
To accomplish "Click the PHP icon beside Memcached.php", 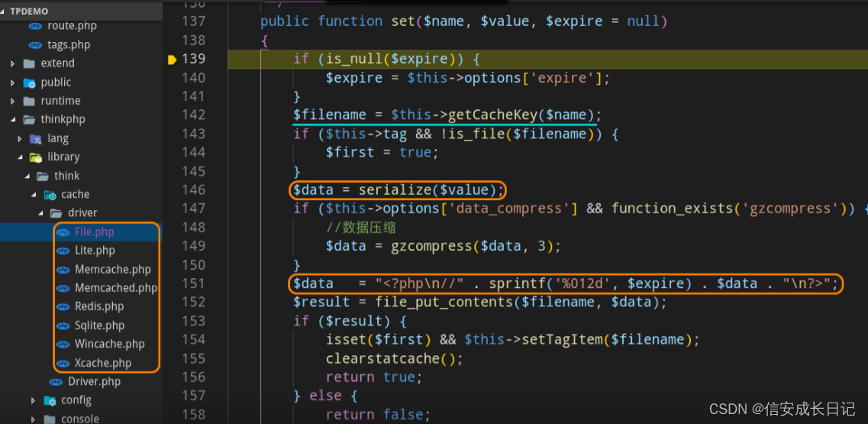I will coord(63,288).
